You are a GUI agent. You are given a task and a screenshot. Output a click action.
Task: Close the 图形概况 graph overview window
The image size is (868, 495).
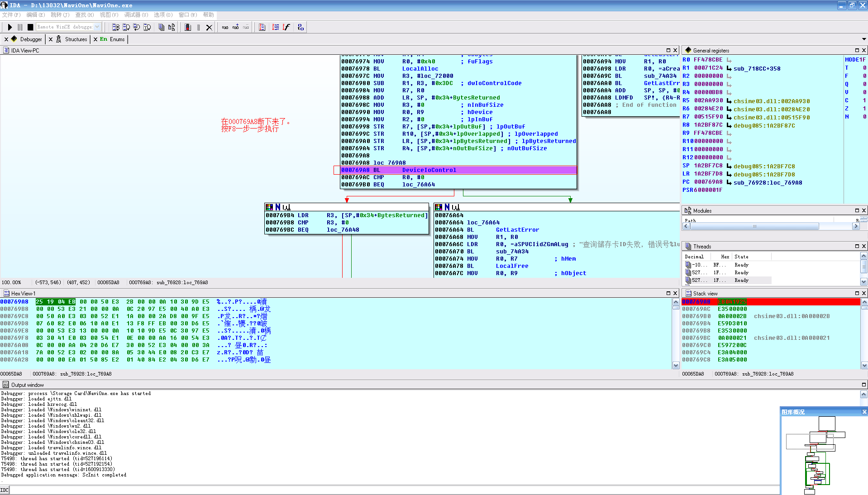[x=864, y=412]
